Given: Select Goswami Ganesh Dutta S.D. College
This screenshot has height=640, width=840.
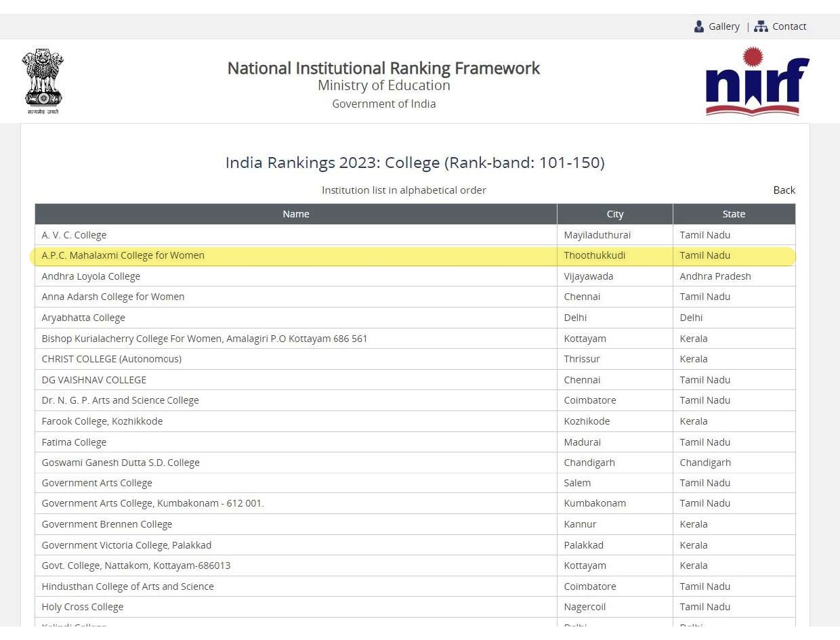Looking at the screenshot, I should 121,463.
